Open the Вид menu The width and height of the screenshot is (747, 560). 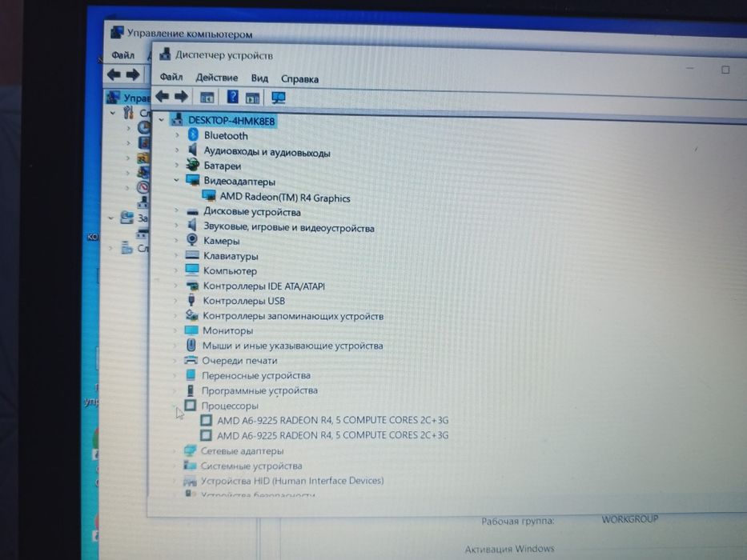pyautogui.click(x=259, y=78)
